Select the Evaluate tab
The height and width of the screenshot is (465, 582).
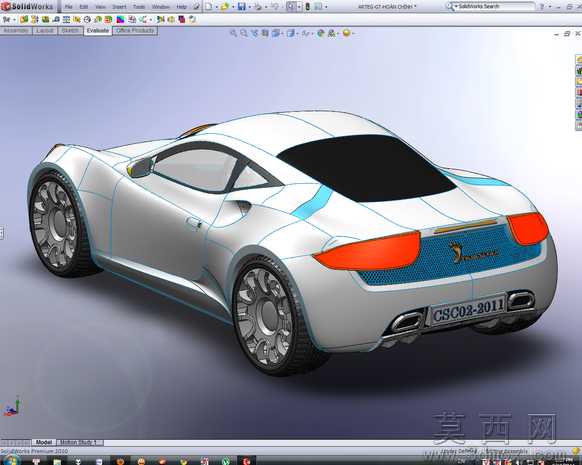tap(98, 31)
